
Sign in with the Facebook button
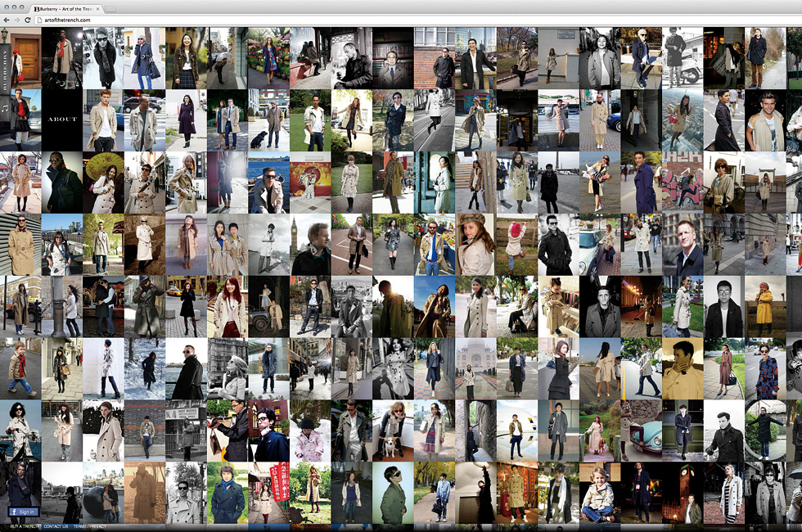[x=22, y=512]
